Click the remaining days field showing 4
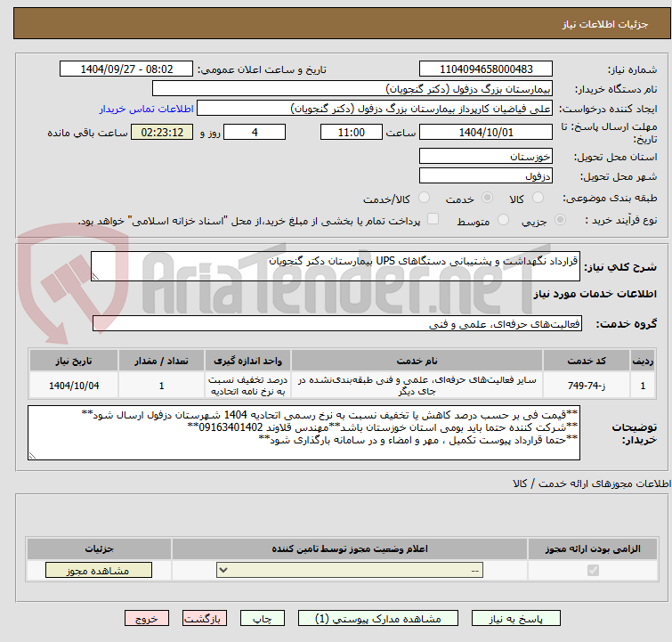This screenshot has width=672, height=642. point(255,132)
